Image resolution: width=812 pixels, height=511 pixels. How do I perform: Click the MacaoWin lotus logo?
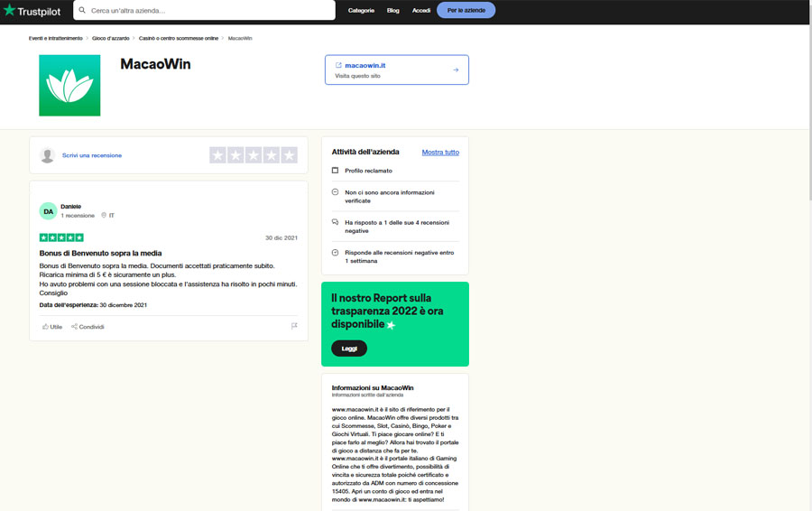coord(69,86)
